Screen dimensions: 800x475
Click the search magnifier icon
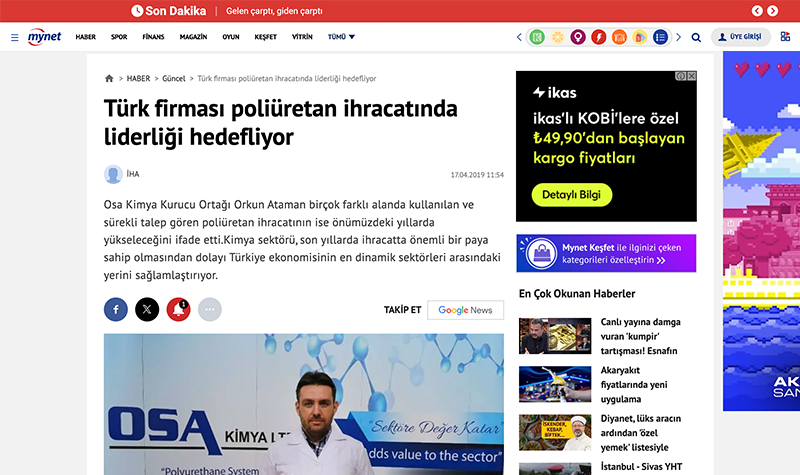(x=696, y=37)
